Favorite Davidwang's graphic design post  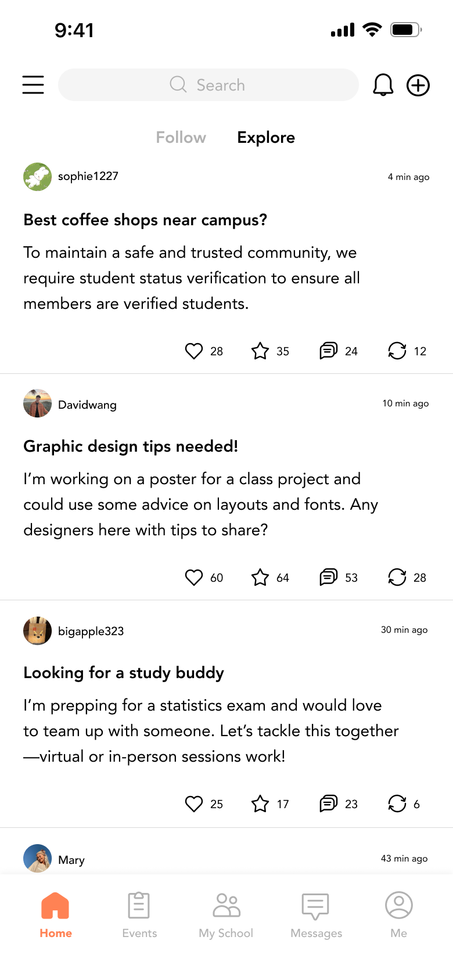point(260,577)
